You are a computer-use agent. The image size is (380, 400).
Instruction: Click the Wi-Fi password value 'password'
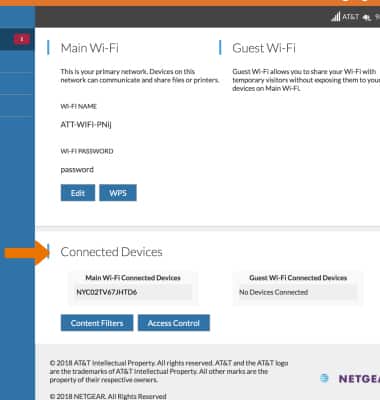click(77, 170)
